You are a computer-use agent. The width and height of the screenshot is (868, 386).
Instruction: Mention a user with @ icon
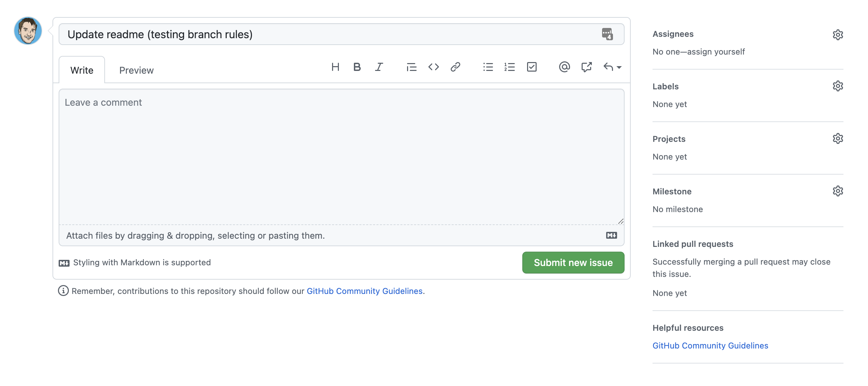pos(564,67)
